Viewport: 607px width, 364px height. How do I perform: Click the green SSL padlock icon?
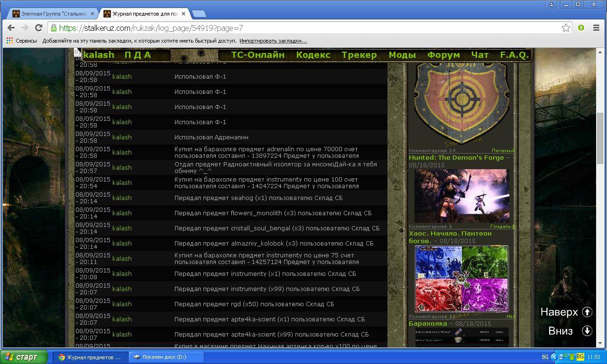coord(54,28)
